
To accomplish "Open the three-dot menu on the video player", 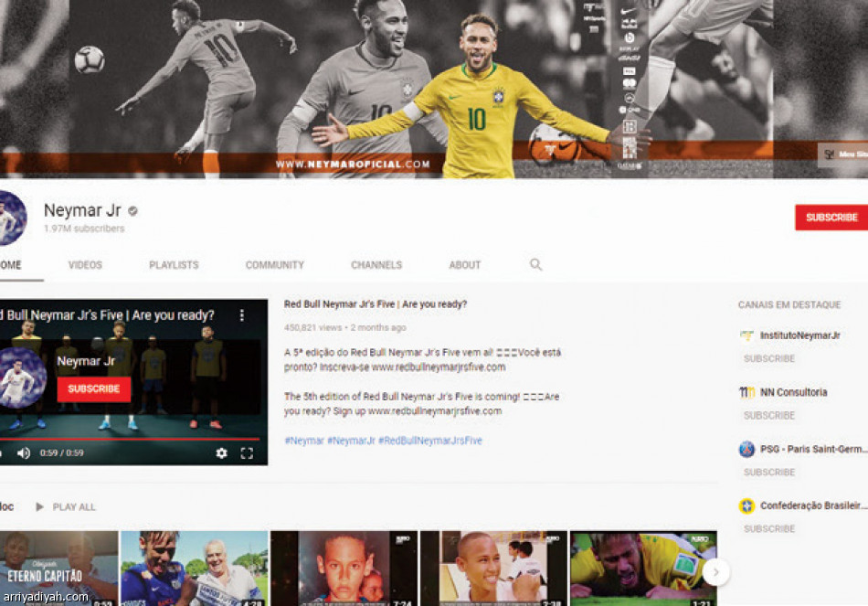I will [x=242, y=315].
